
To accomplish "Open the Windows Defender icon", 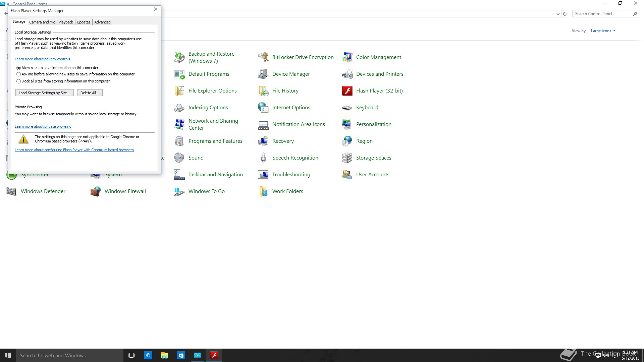I will 11,191.
